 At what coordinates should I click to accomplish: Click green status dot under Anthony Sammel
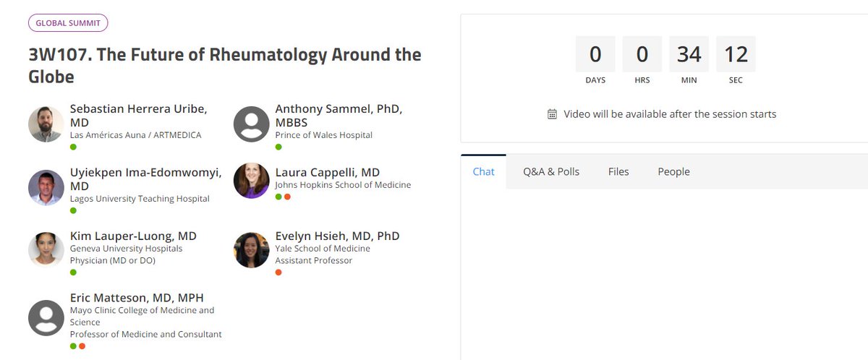[x=278, y=147]
